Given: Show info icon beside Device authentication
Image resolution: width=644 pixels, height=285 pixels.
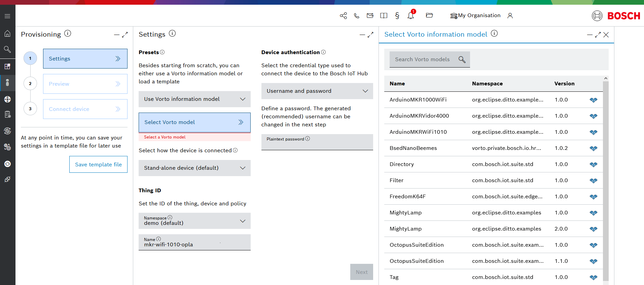Looking at the screenshot, I should (323, 52).
